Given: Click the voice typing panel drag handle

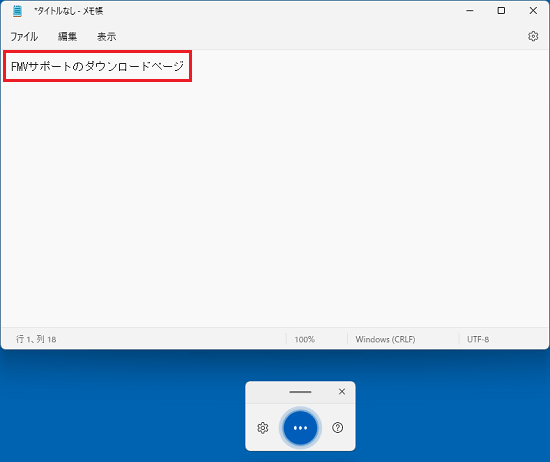Looking at the screenshot, I should [x=300, y=392].
